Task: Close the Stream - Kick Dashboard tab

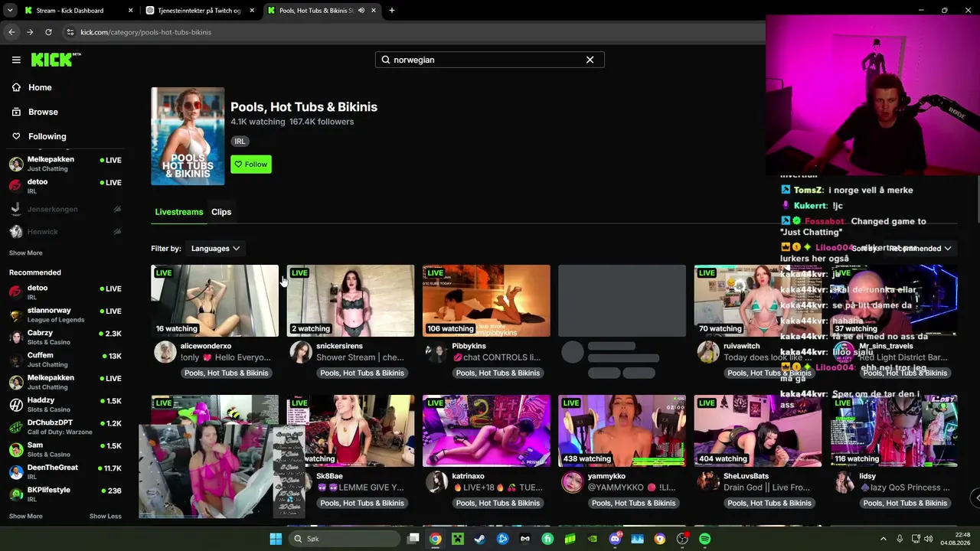Action: pos(130,11)
